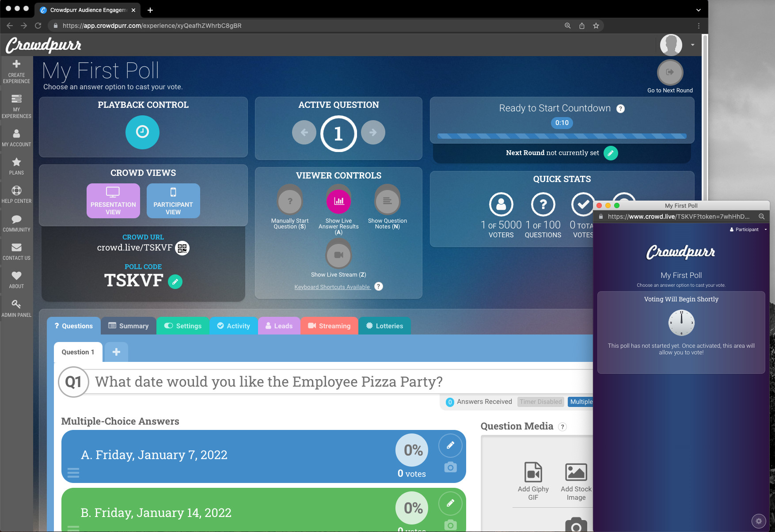This screenshot has height=532, width=775.
Task: Switch to the Lotteries tab
Action: coord(385,326)
